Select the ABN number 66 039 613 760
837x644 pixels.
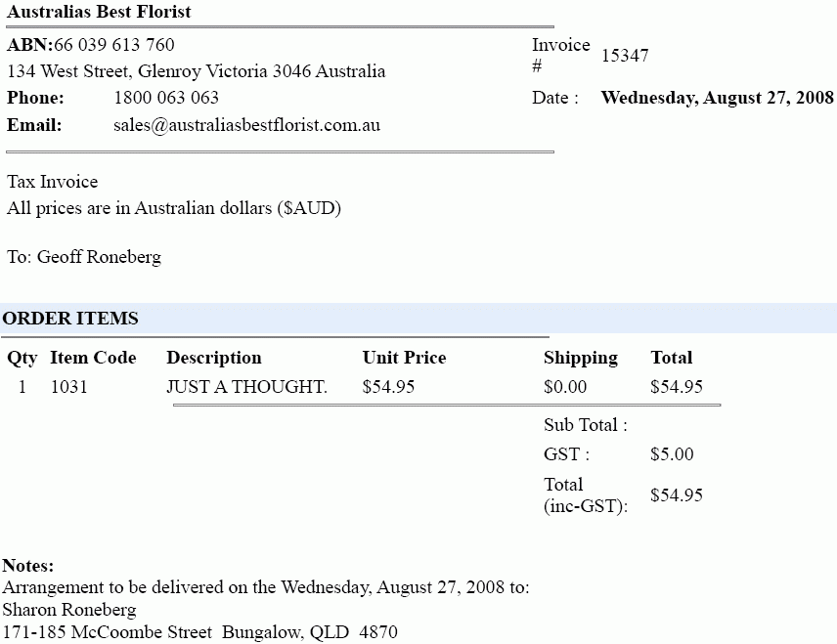[114, 45]
